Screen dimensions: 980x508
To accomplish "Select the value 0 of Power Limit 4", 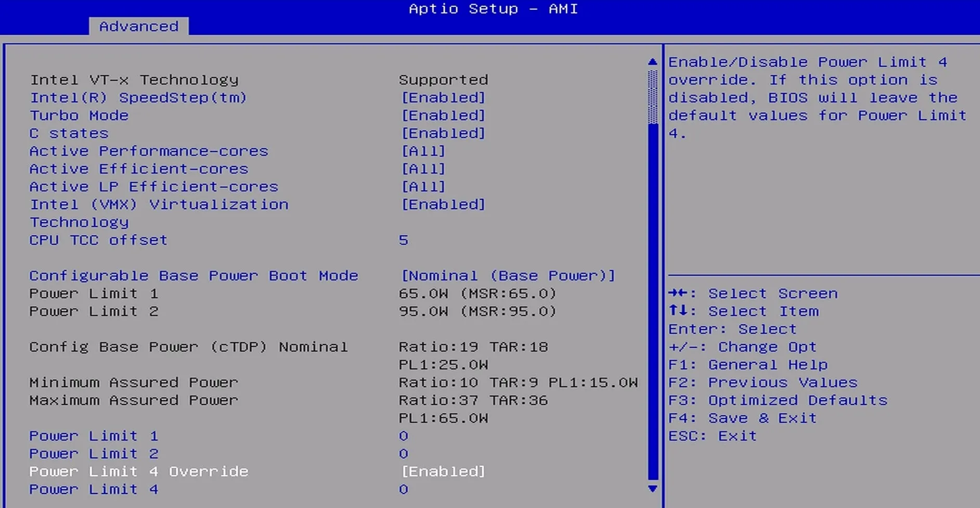I will [x=404, y=489].
